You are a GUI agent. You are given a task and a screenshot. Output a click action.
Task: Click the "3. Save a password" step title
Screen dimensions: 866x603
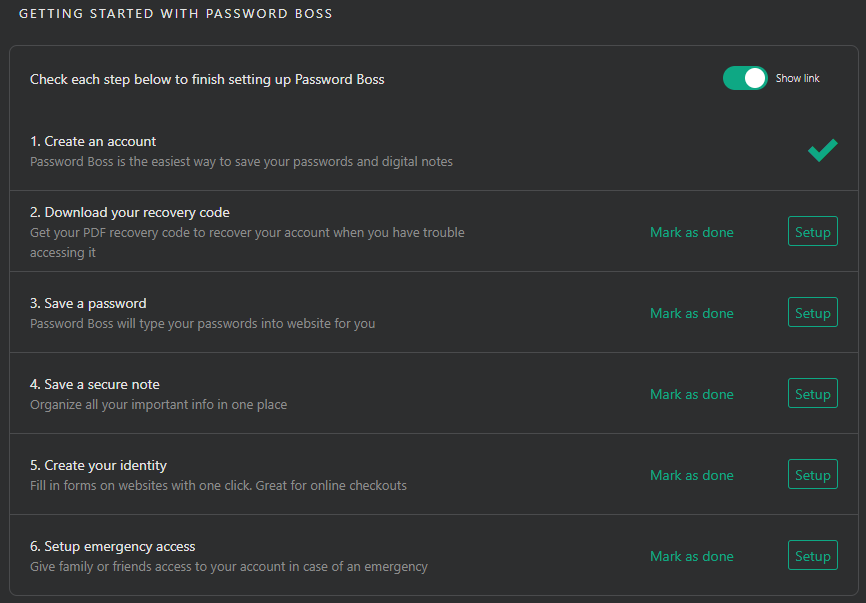point(88,303)
